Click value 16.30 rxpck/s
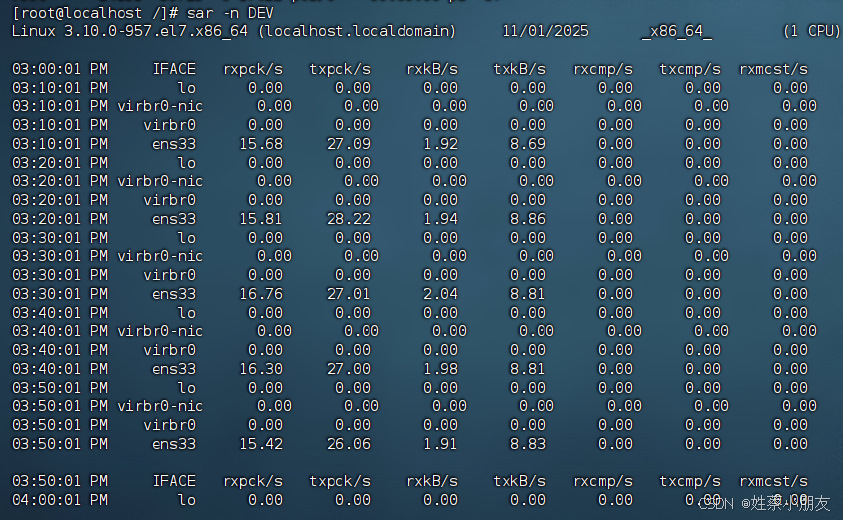The image size is (843, 520). coord(261,369)
